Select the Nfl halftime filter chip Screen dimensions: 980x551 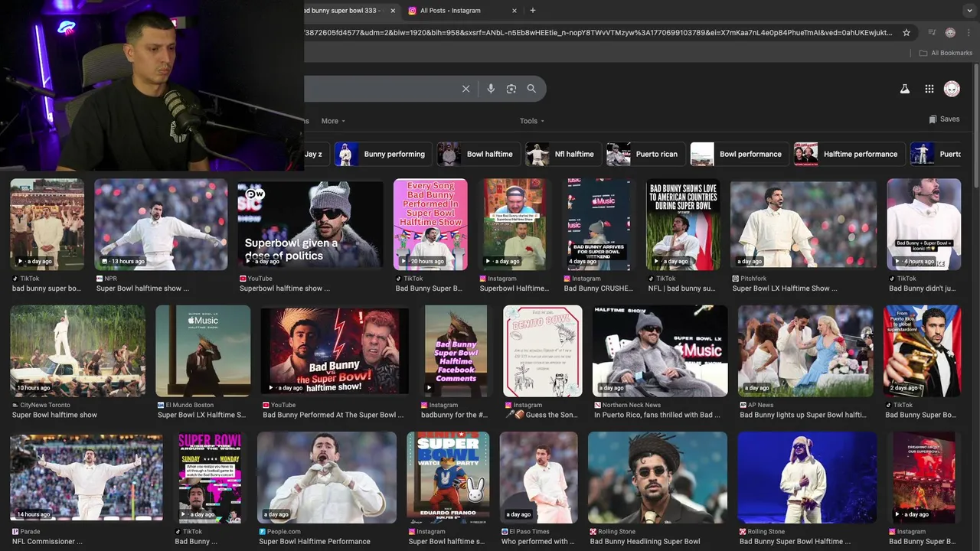pyautogui.click(x=563, y=154)
